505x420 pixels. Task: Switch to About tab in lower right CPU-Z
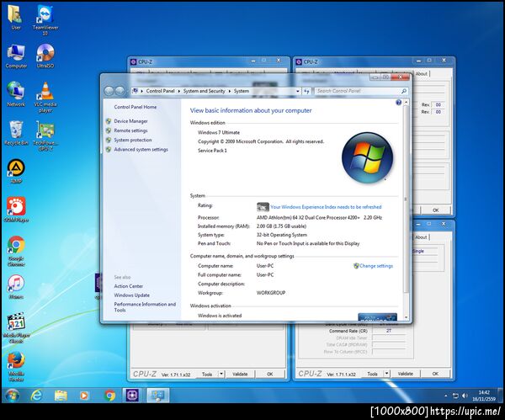click(421, 237)
